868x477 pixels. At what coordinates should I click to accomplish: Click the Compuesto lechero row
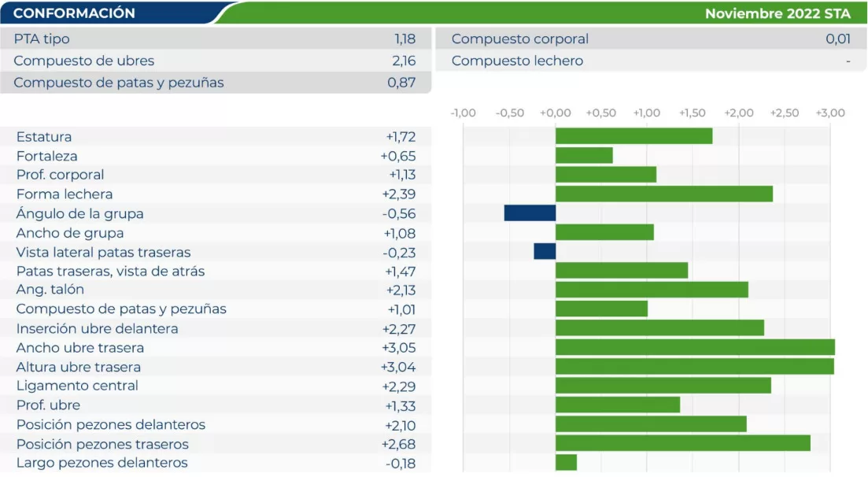tap(650, 61)
